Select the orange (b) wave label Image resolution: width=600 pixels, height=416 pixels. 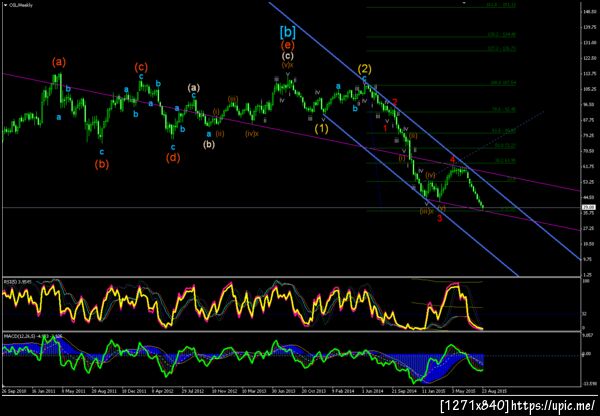[x=102, y=164]
